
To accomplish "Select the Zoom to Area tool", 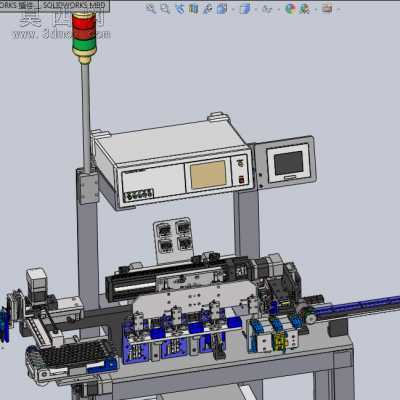I will point(165,9).
